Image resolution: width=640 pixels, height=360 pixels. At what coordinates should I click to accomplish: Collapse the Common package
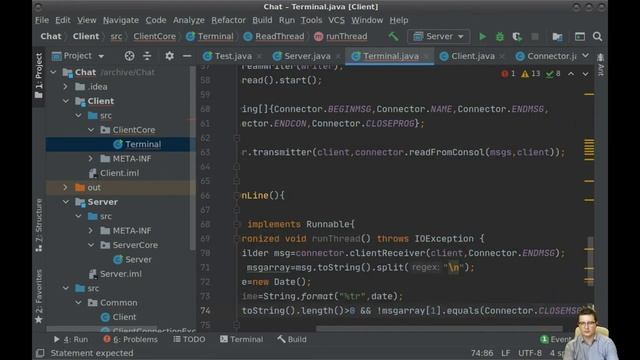(x=78, y=302)
